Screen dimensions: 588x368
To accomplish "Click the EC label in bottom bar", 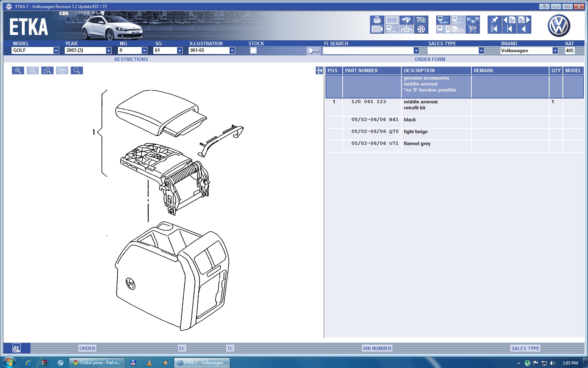I will coord(182,348).
